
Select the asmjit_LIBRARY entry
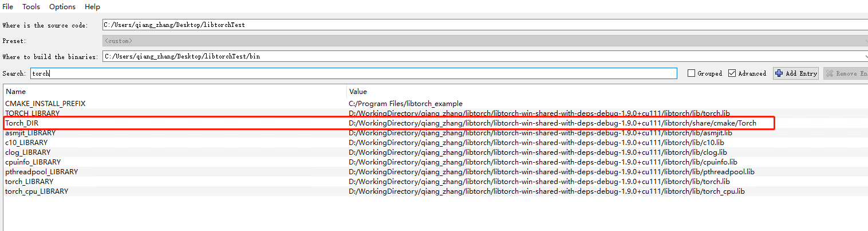tap(26, 133)
